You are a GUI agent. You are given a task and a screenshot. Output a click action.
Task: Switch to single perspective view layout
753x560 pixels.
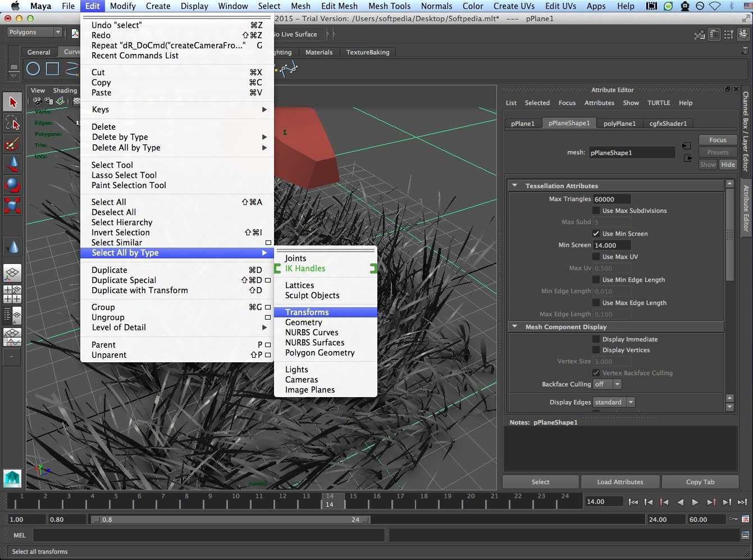pyautogui.click(x=13, y=273)
